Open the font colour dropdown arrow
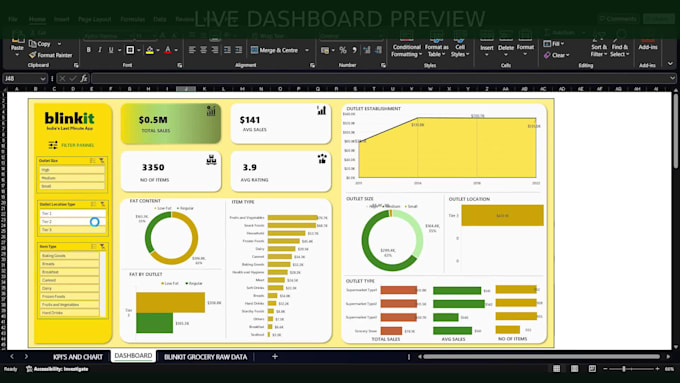680x383 pixels. (176, 50)
